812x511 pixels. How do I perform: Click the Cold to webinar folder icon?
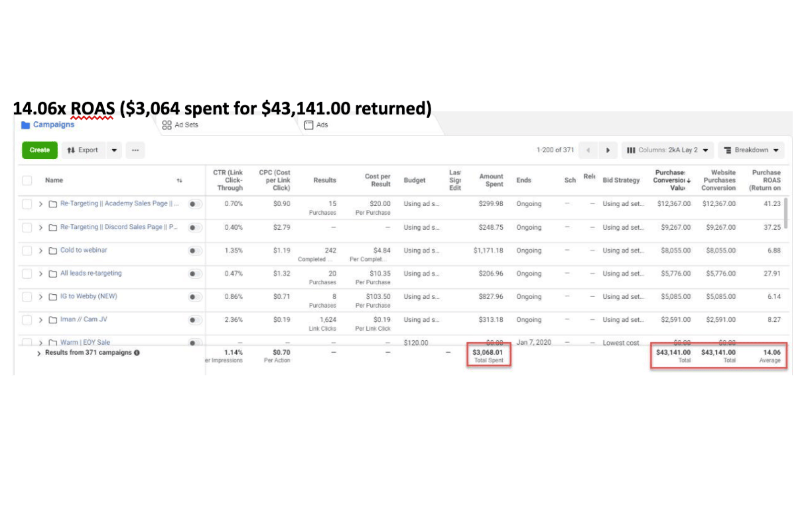click(x=53, y=251)
